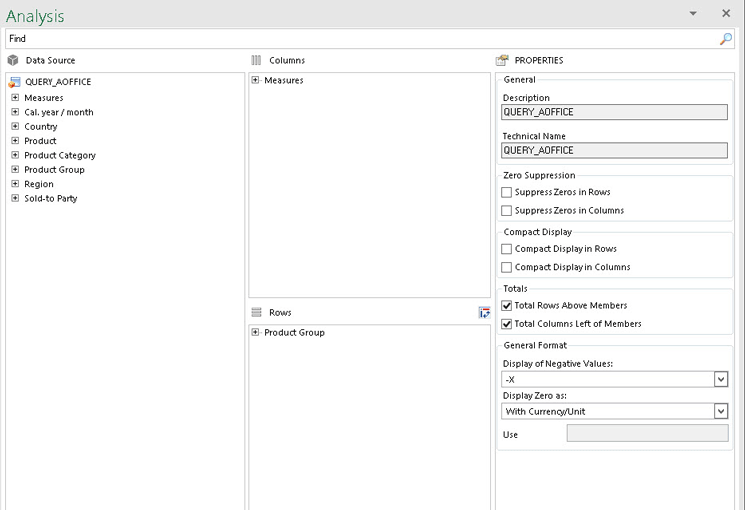The height and width of the screenshot is (510, 745).
Task: Open the Analysis pane options arrow
Action: [693, 13]
